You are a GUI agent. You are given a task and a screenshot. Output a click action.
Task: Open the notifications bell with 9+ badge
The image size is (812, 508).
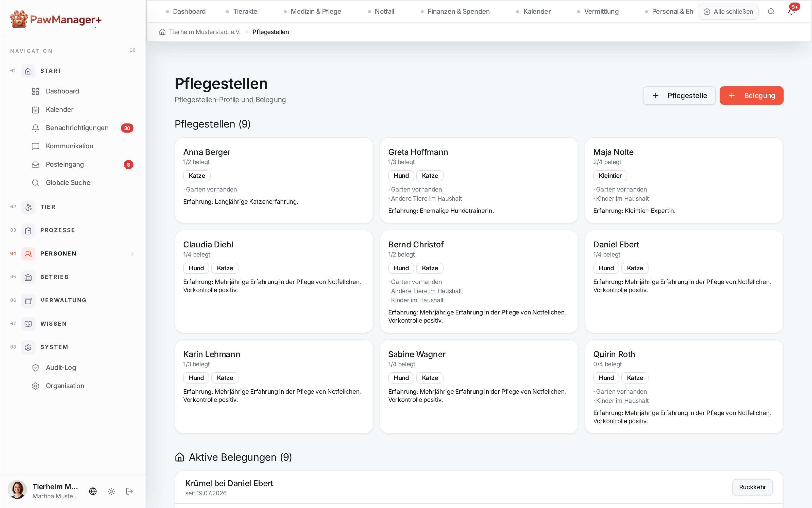pos(791,11)
